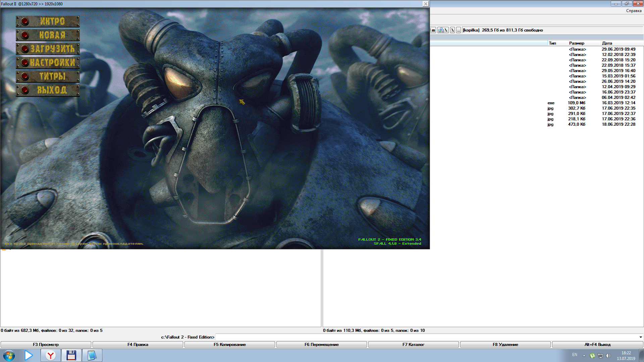Click the Show Desktop strip
The height and width of the screenshot is (362, 644).
coord(641,355)
